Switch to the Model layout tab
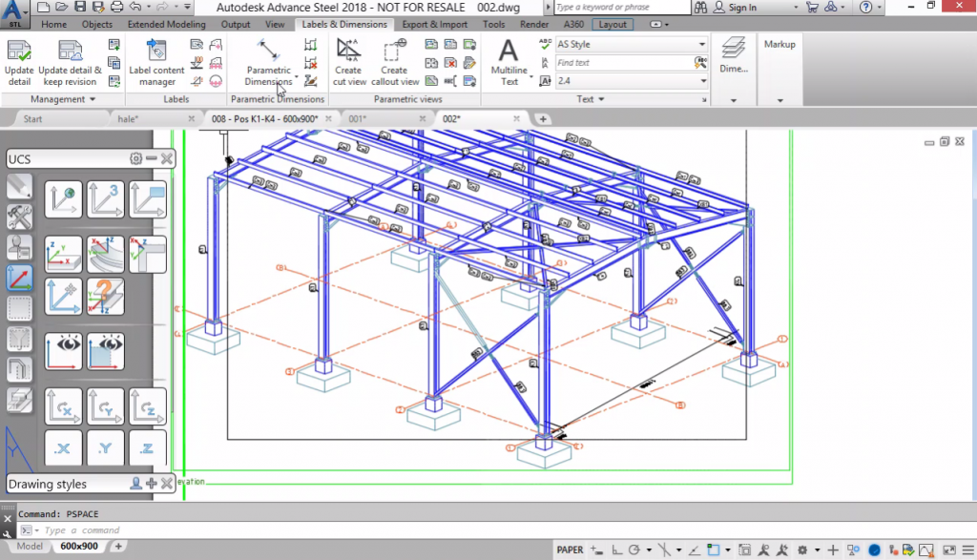This screenshot has height=560, width=977. (30, 547)
